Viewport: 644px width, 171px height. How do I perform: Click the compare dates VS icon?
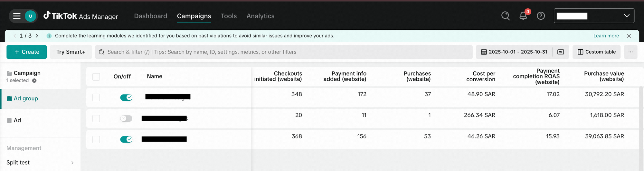(561, 52)
